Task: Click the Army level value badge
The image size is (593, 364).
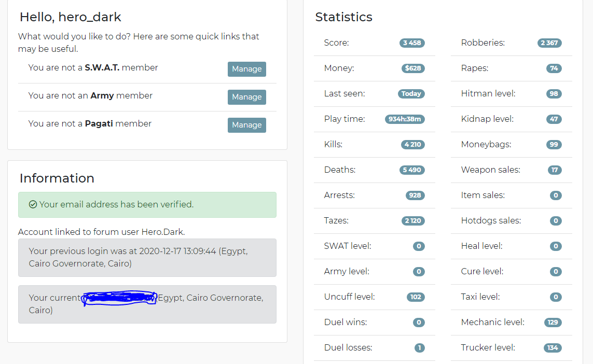Action: pyautogui.click(x=419, y=271)
